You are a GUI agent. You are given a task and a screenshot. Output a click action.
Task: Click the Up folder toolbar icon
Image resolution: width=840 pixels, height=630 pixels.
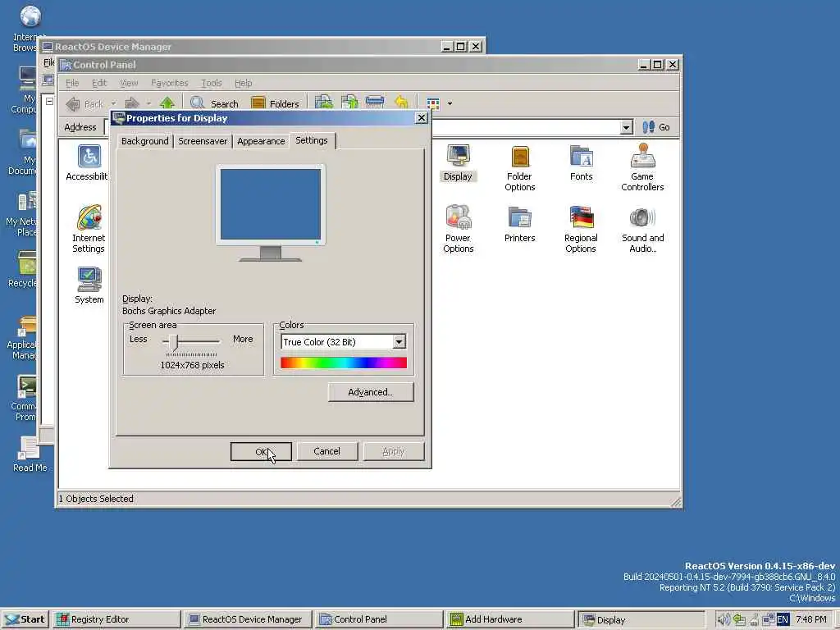coord(167,103)
